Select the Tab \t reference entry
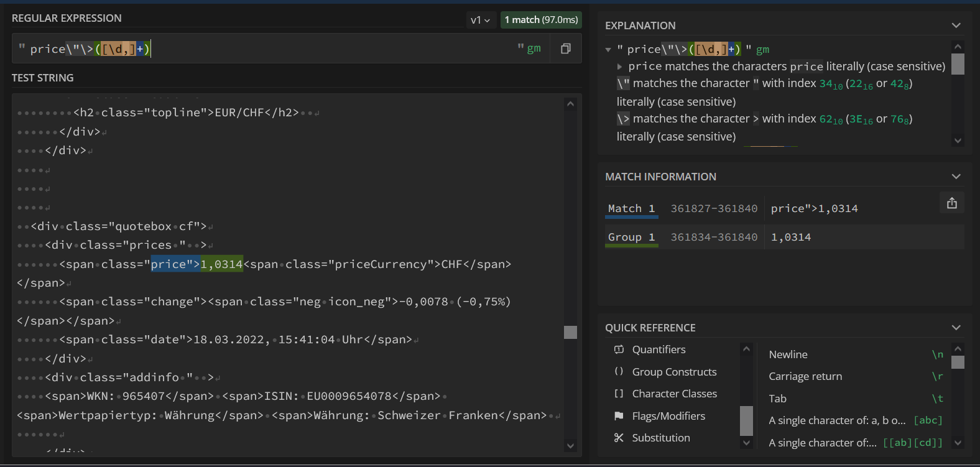This screenshot has width=980, height=467. point(856,399)
